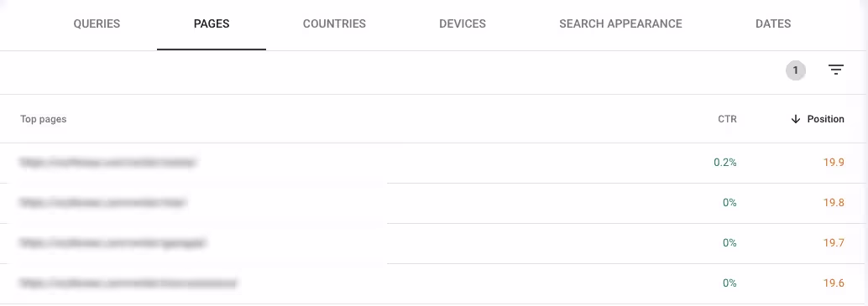Switch to the Queries tab
Screen dimensions: 868x306
97,24
